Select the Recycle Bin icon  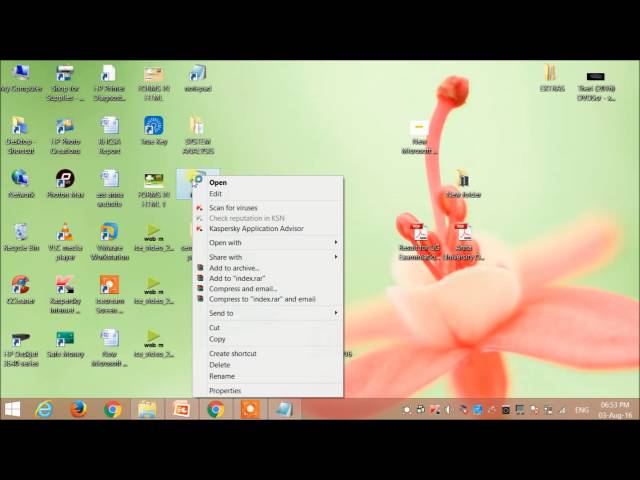[21, 237]
